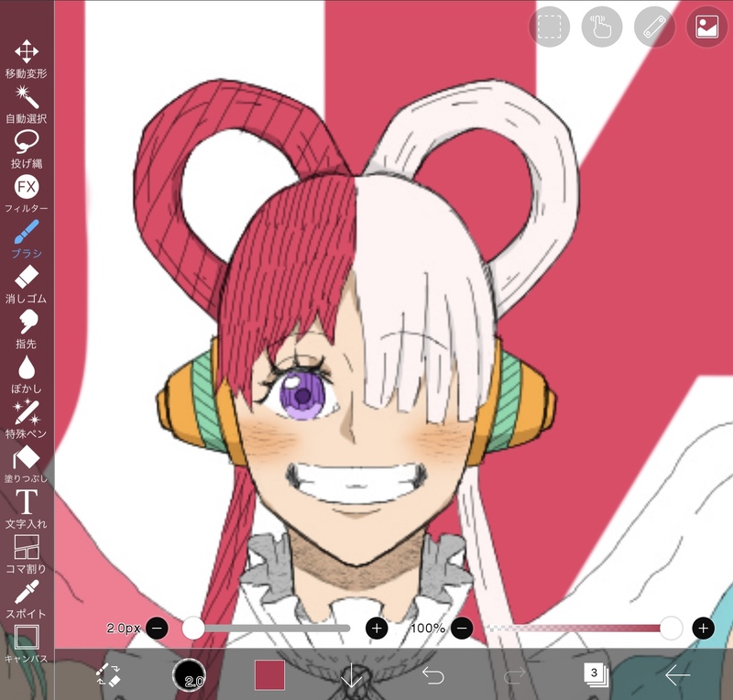Select the ブラシ brush tool

pos(27,238)
